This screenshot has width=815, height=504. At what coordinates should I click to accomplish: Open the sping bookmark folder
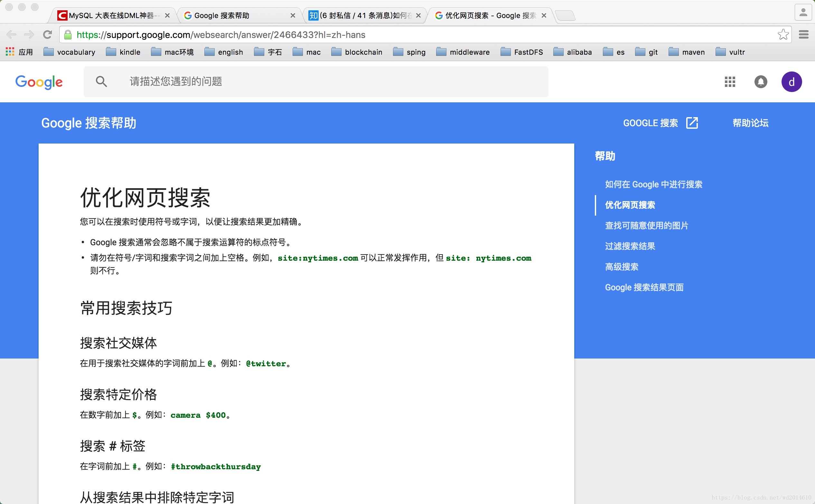click(x=409, y=52)
